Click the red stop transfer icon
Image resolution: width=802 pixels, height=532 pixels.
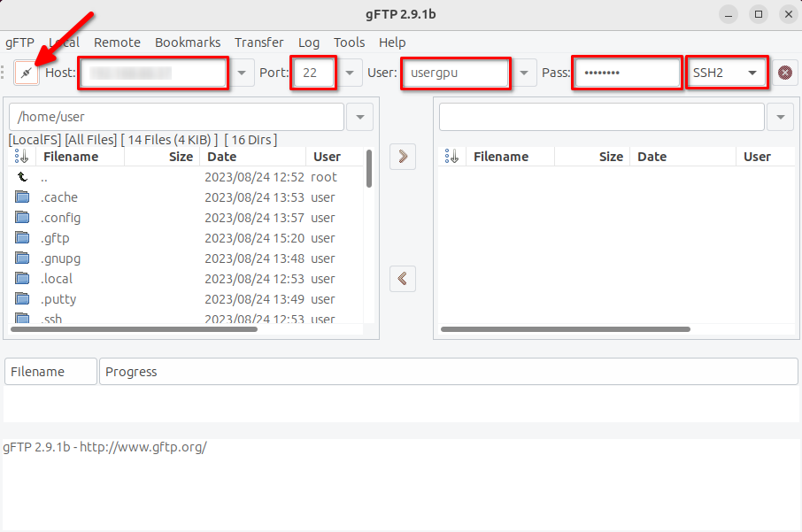coord(784,73)
